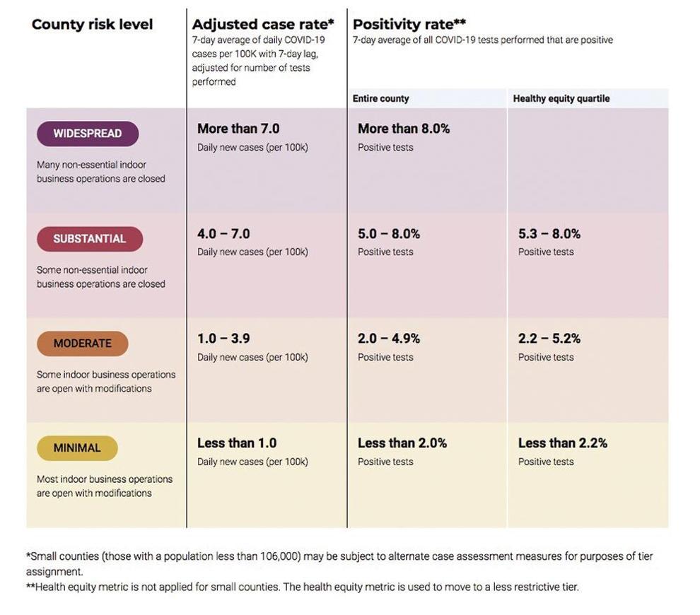Click the 2.0 – 4.9% entire county value
700x615 pixels.
[x=389, y=339]
